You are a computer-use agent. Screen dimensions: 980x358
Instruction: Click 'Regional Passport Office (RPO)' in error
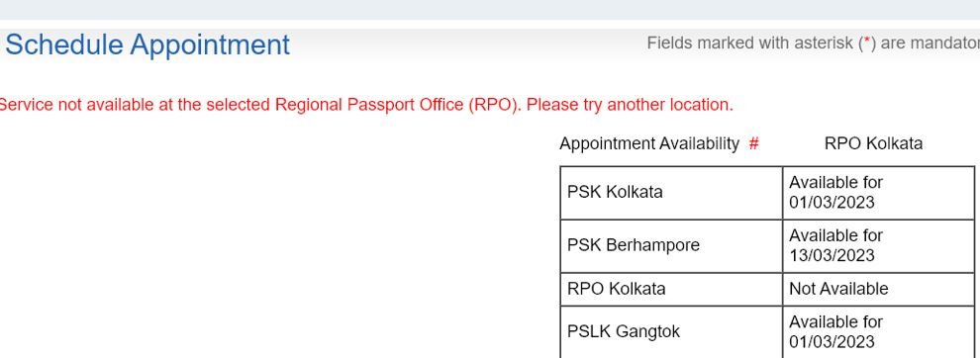coord(398,105)
